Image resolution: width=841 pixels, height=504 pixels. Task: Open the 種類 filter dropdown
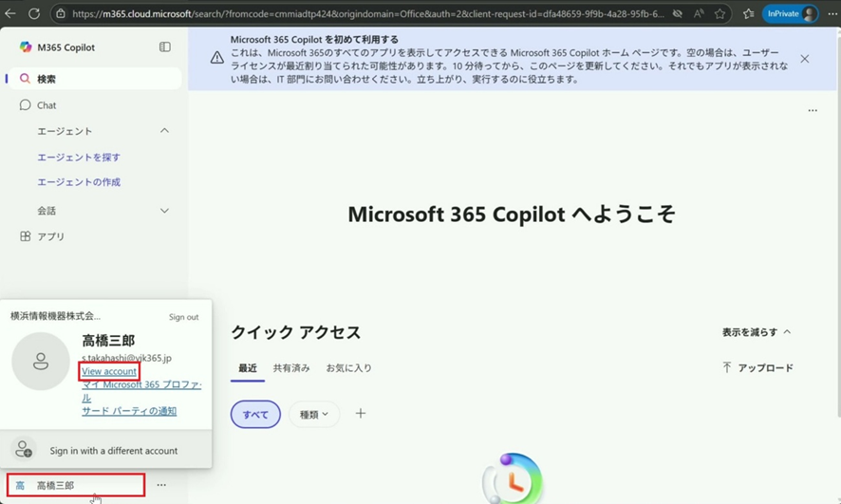click(x=314, y=415)
